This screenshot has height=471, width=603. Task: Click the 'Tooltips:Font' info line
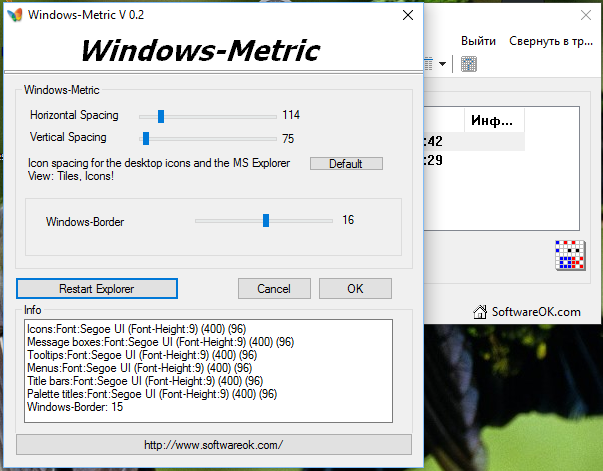pos(142,355)
